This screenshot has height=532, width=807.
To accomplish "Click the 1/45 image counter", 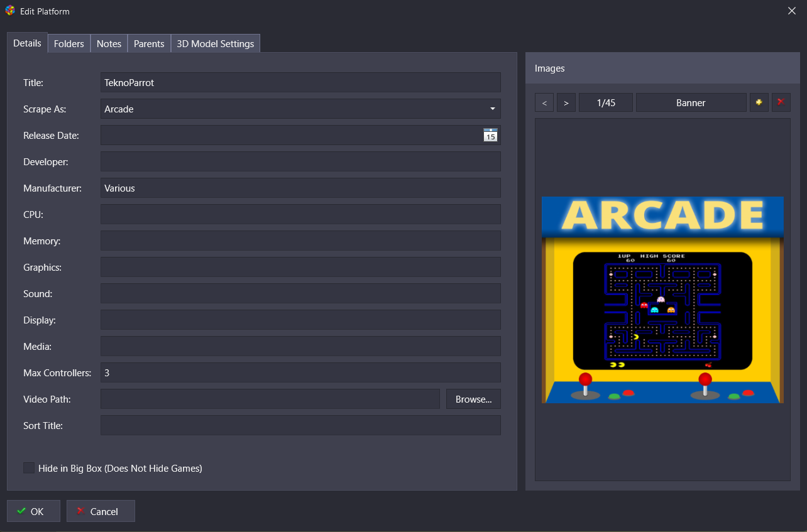I will 606,102.
